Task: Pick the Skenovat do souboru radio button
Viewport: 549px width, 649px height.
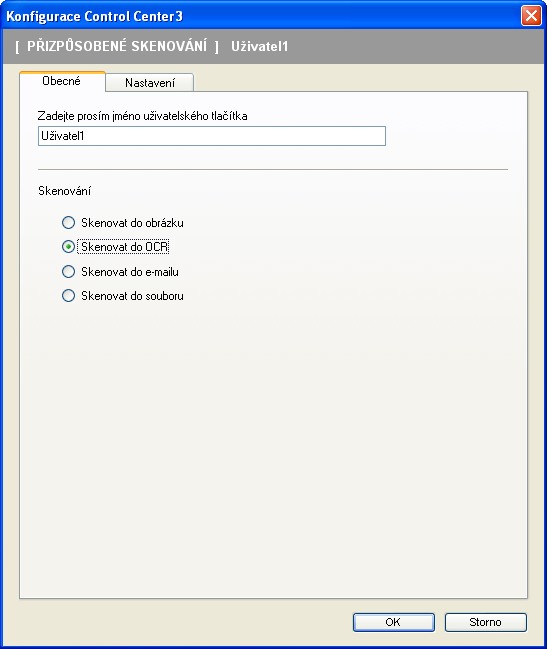Action: (68, 296)
